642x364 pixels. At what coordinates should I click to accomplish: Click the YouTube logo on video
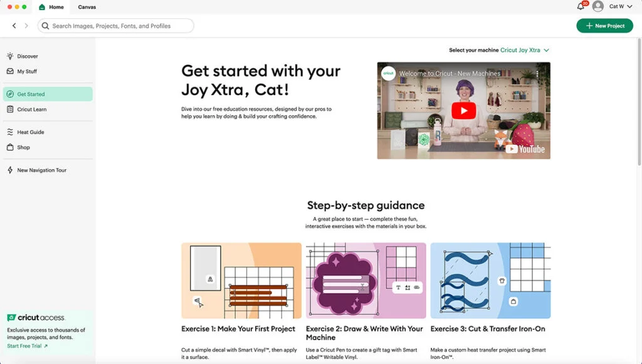[525, 149]
